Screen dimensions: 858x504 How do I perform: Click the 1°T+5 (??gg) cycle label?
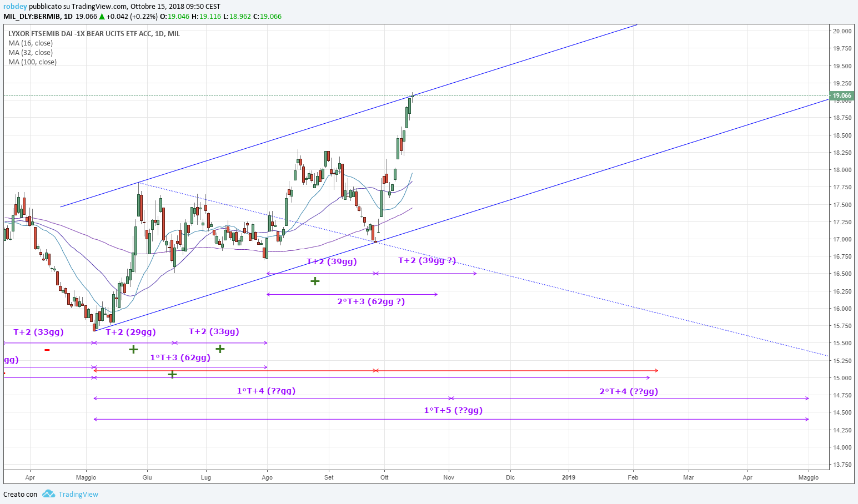[453, 410]
